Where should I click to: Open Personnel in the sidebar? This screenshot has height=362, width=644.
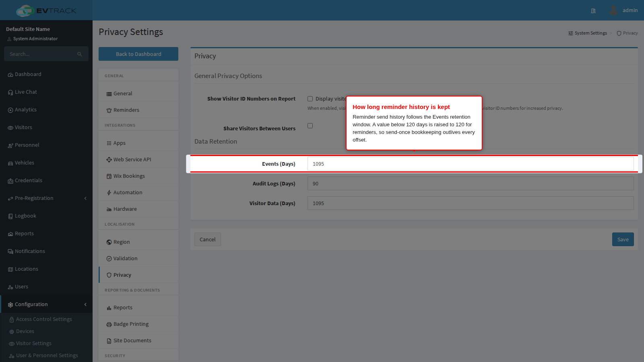click(46, 145)
